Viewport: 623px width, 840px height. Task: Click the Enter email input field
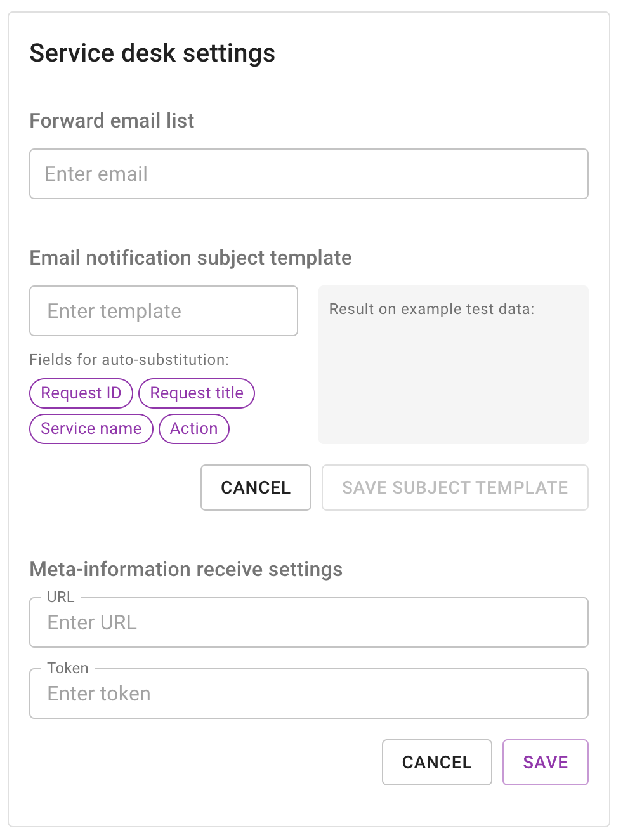309,174
